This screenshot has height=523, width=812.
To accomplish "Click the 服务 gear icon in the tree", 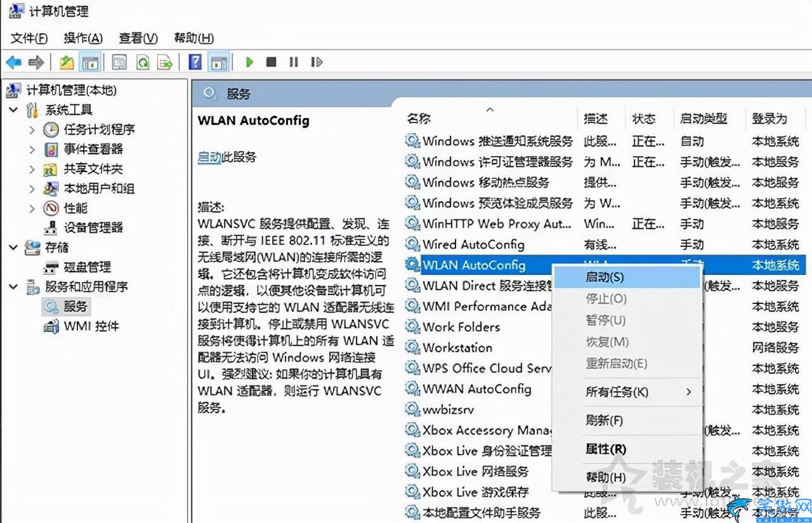I will click(51, 307).
